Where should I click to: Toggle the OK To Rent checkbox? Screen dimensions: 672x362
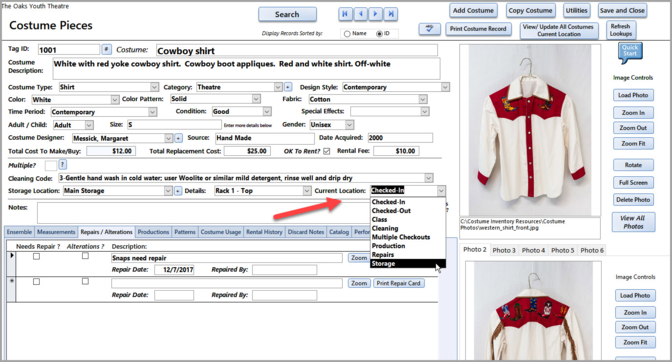(x=327, y=151)
